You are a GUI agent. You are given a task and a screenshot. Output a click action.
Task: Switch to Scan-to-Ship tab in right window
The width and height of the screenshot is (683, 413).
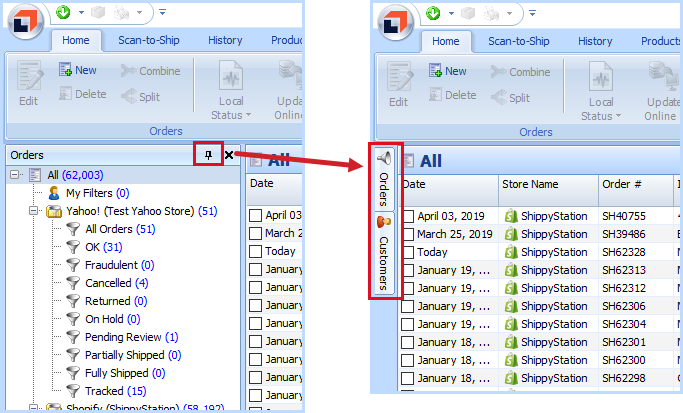click(x=519, y=41)
